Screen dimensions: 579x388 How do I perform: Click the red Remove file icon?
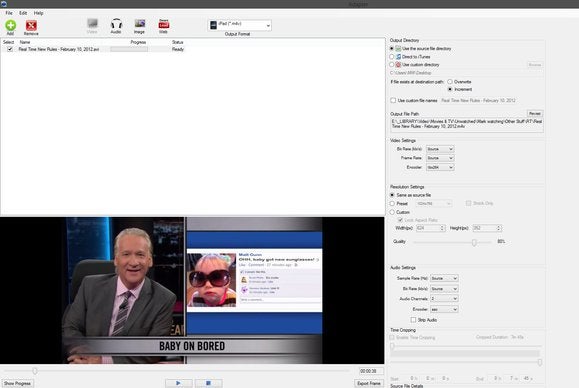point(31,25)
